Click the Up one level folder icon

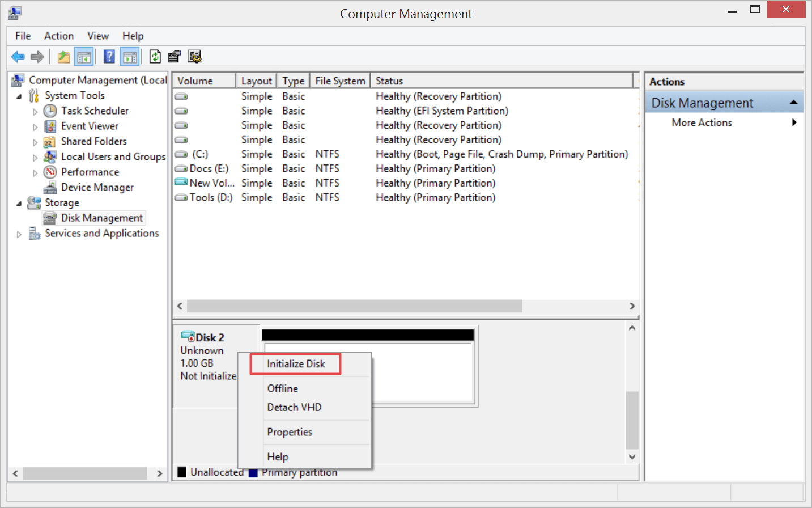63,57
